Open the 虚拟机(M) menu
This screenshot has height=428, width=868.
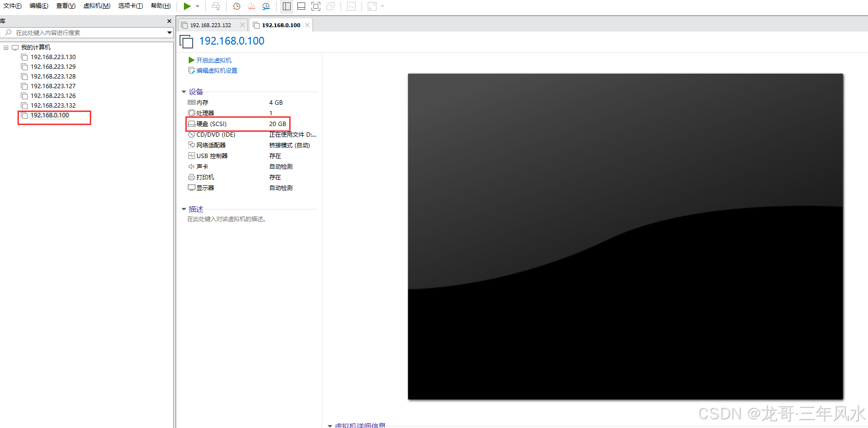97,6
